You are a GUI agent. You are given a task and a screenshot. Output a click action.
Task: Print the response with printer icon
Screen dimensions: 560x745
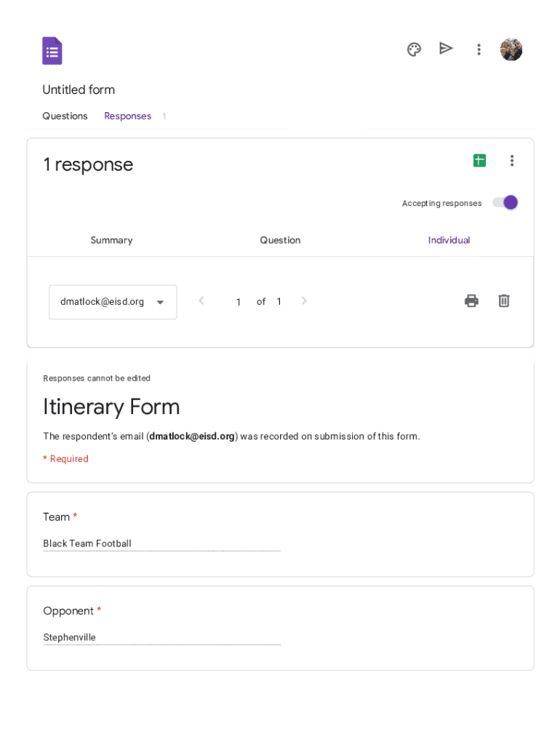pos(471,300)
